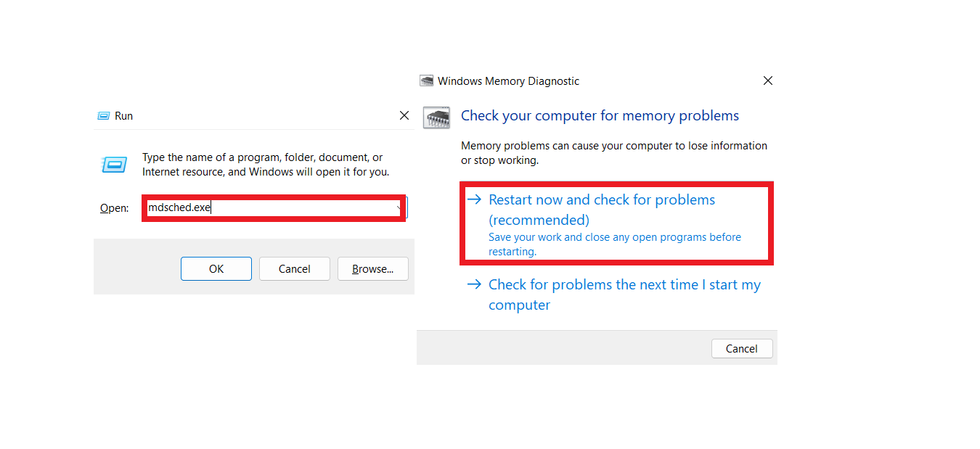Image resolution: width=980 pixels, height=449 pixels.
Task: Click the Windows Memory Diagnostic title bar icon
Action: [x=426, y=81]
